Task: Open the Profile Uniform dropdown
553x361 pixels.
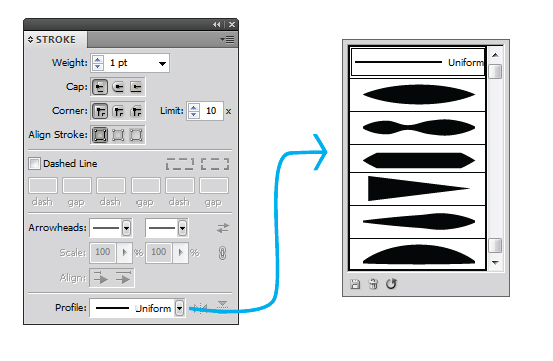Action: (180, 308)
